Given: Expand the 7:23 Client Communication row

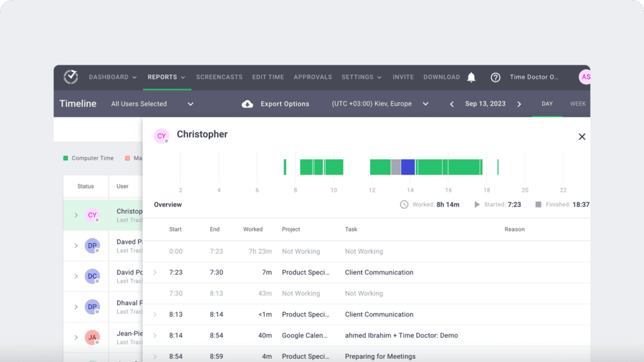Looking at the screenshot, I should (x=155, y=273).
